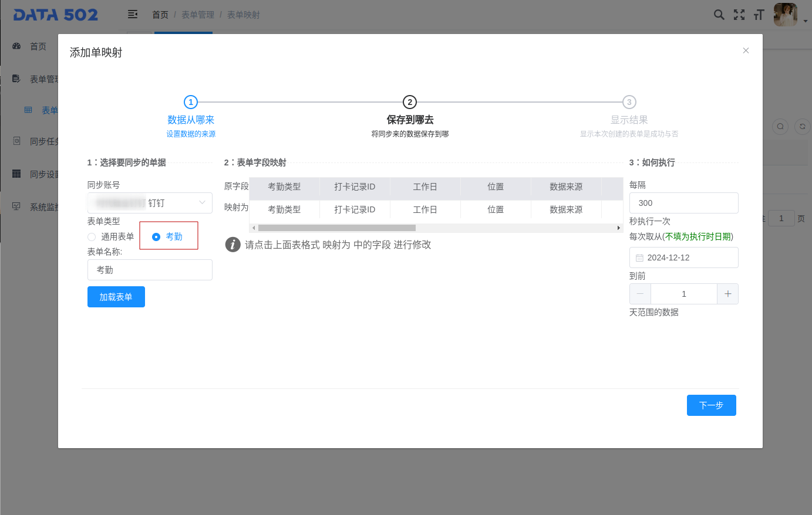Toggle fullscreen mode icon
812x515 pixels.
pyautogui.click(x=739, y=15)
